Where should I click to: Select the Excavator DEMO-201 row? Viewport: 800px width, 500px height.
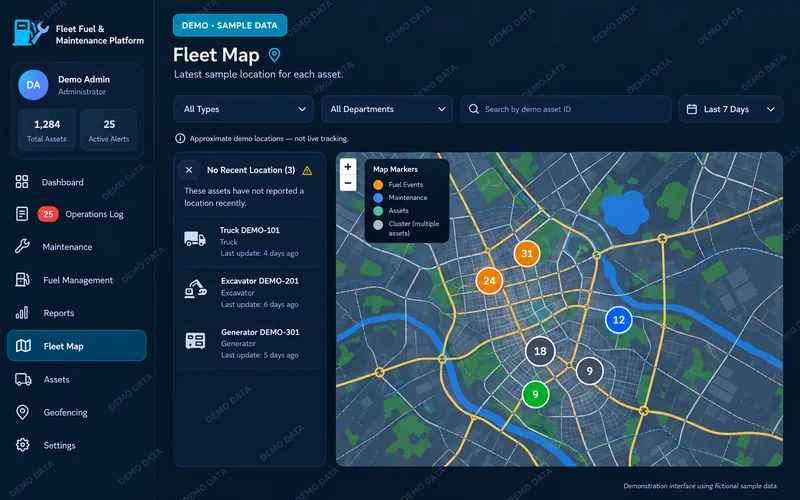249,292
